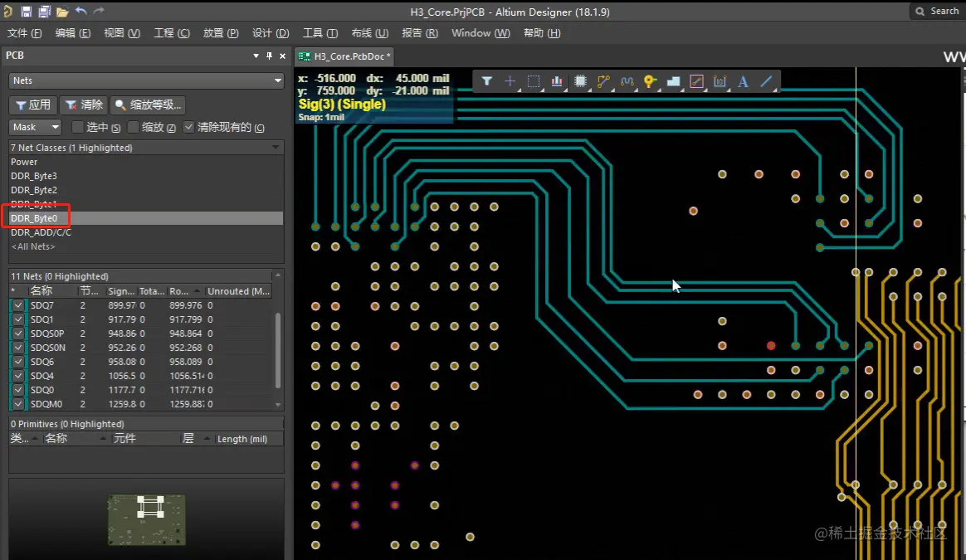Click the place line tool icon

pyautogui.click(x=766, y=81)
